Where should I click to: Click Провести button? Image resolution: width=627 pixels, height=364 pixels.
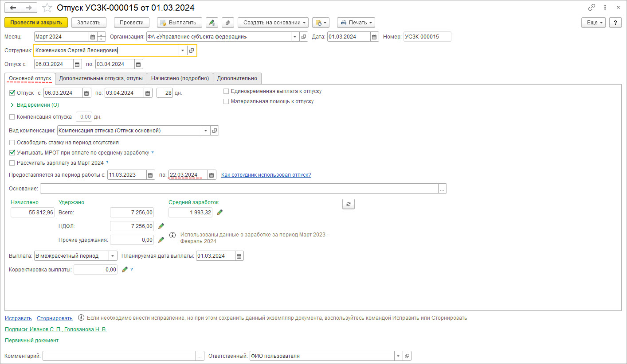pyautogui.click(x=132, y=23)
